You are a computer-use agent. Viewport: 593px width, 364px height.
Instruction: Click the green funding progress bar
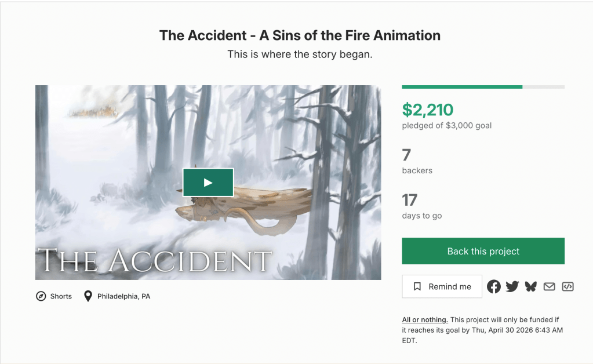coord(462,87)
